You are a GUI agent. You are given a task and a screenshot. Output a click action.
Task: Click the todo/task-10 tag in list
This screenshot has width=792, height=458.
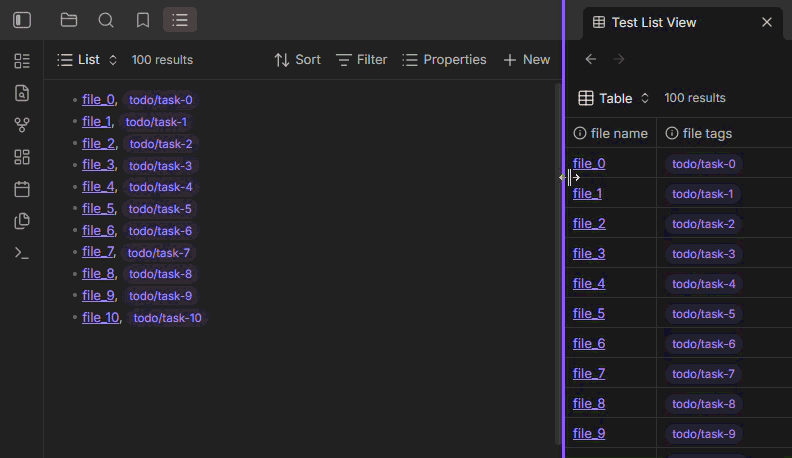[x=167, y=318]
